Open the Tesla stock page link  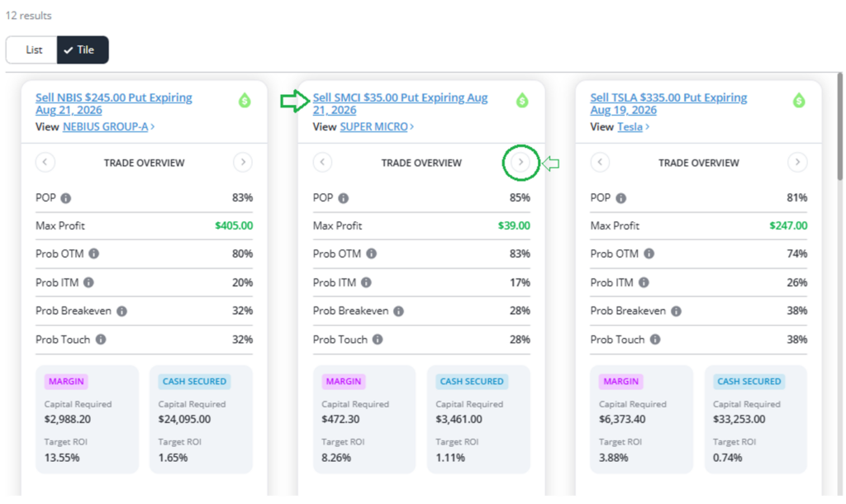(630, 126)
